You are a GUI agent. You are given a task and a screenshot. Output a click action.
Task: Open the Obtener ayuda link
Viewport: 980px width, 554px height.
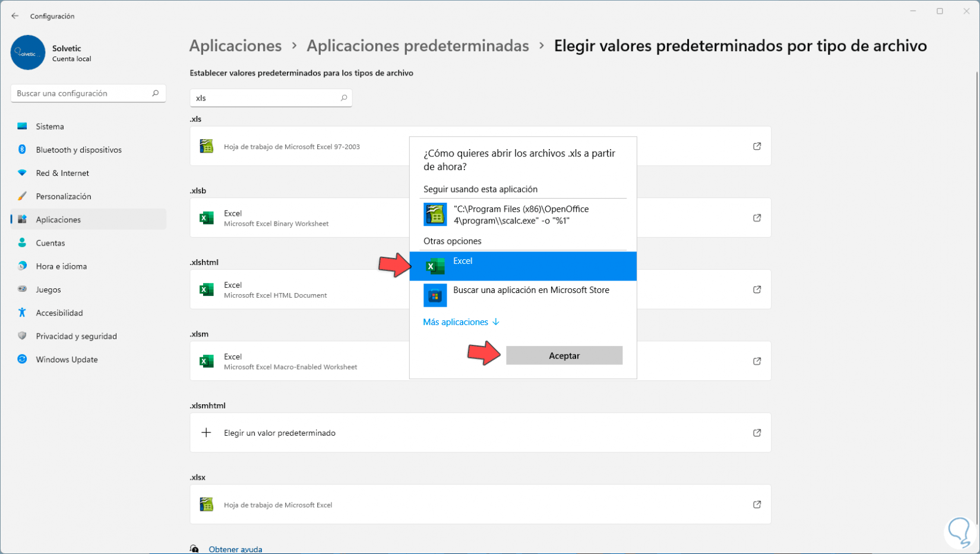(235, 549)
